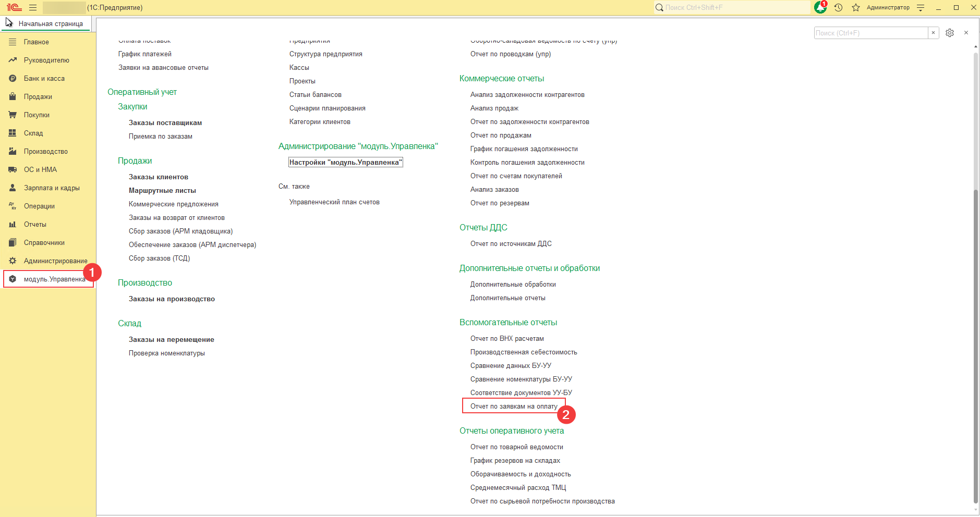This screenshot has height=517, width=980.
Task: Clear the section search field
Action: [x=934, y=33]
